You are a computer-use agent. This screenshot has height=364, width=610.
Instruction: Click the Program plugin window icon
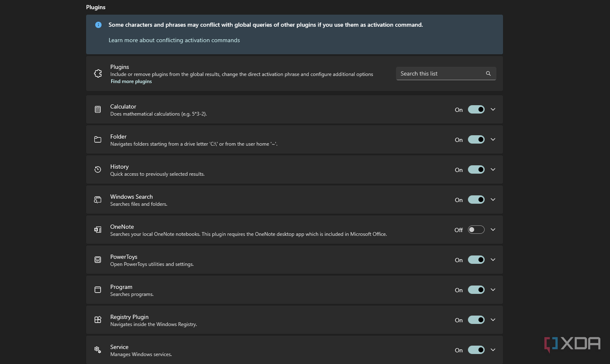pos(98,290)
